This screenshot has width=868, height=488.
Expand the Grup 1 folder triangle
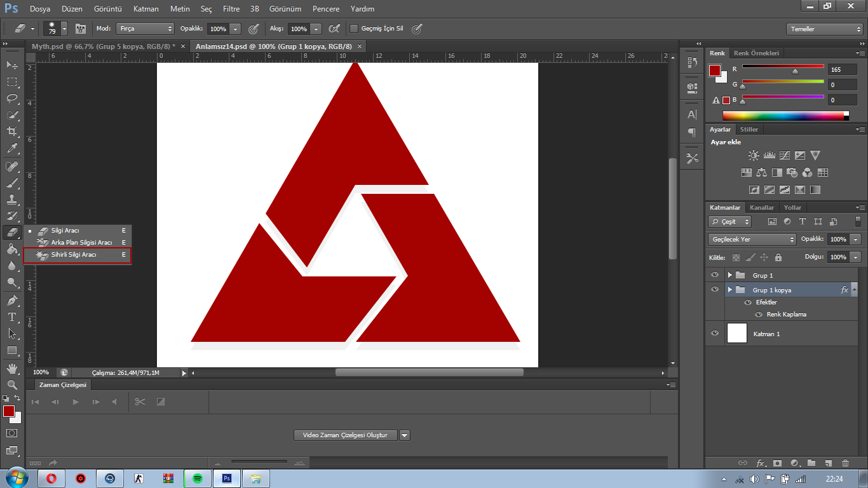(x=729, y=275)
